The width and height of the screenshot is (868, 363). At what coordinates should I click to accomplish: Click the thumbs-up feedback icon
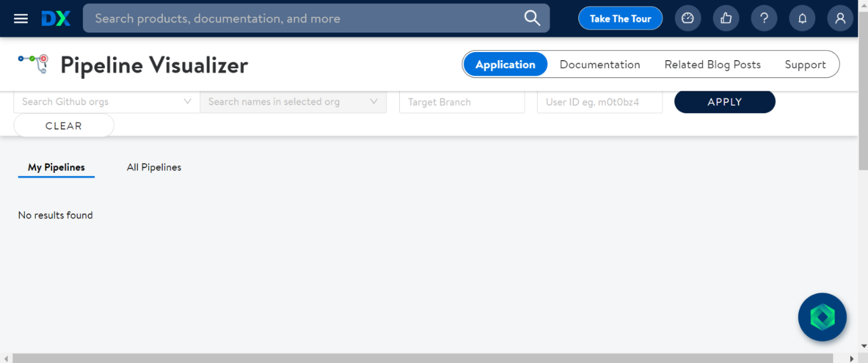[x=726, y=18]
